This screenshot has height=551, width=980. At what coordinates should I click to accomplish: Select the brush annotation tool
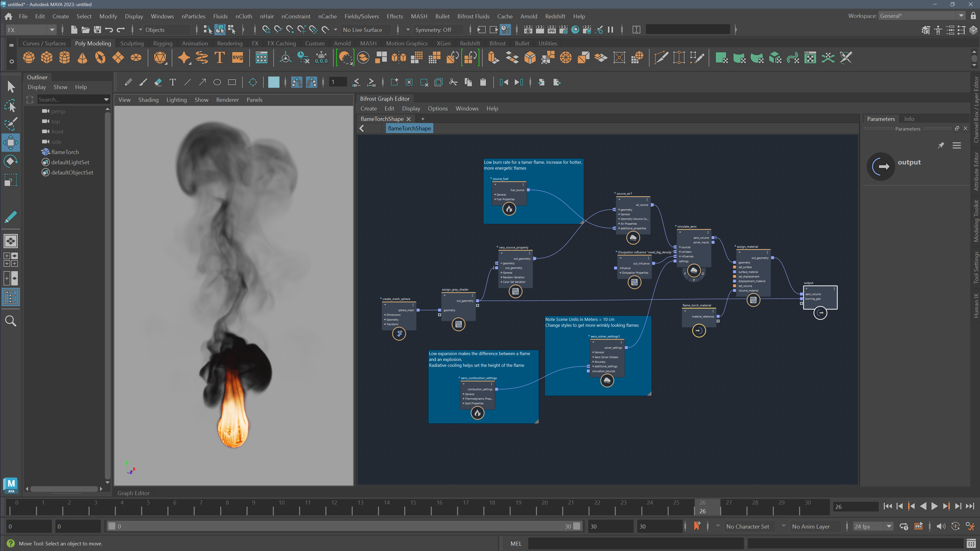(143, 82)
